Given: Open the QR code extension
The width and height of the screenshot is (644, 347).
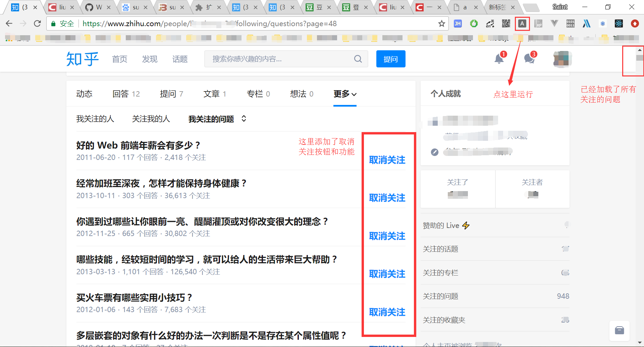Looking at the screenshot, I should (x=506, y=23).
